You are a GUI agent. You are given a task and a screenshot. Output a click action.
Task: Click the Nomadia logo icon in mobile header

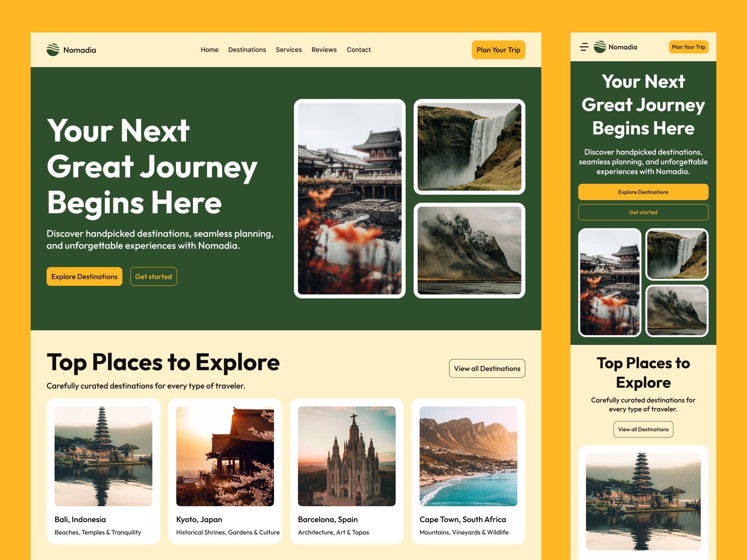pyautogui.click(x=600, y=47)
